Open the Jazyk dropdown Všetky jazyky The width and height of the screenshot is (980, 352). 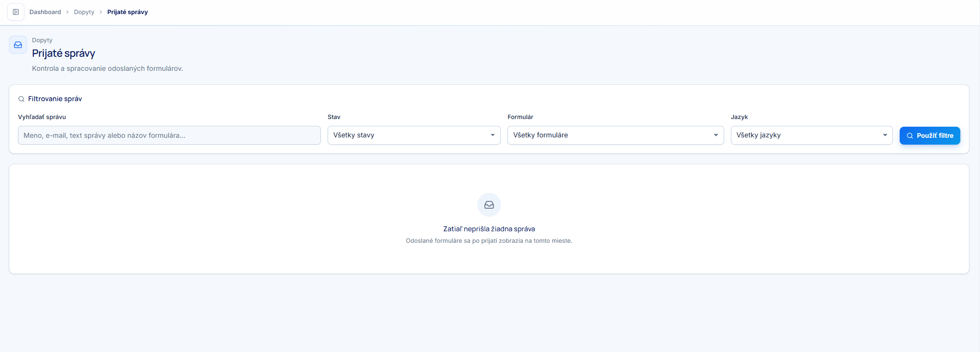pyautogui.click(x=812, y=135)
